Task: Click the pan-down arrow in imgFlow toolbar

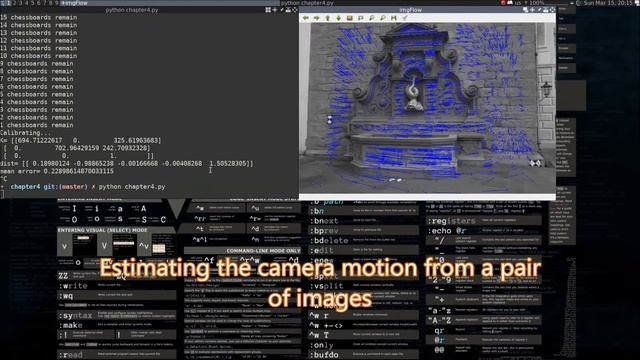Action: pos(338,18)
